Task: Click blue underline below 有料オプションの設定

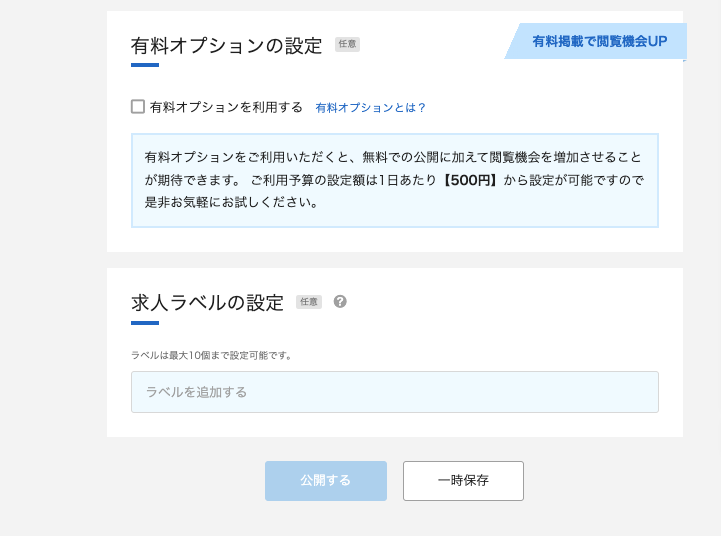Action: point(145,65)
